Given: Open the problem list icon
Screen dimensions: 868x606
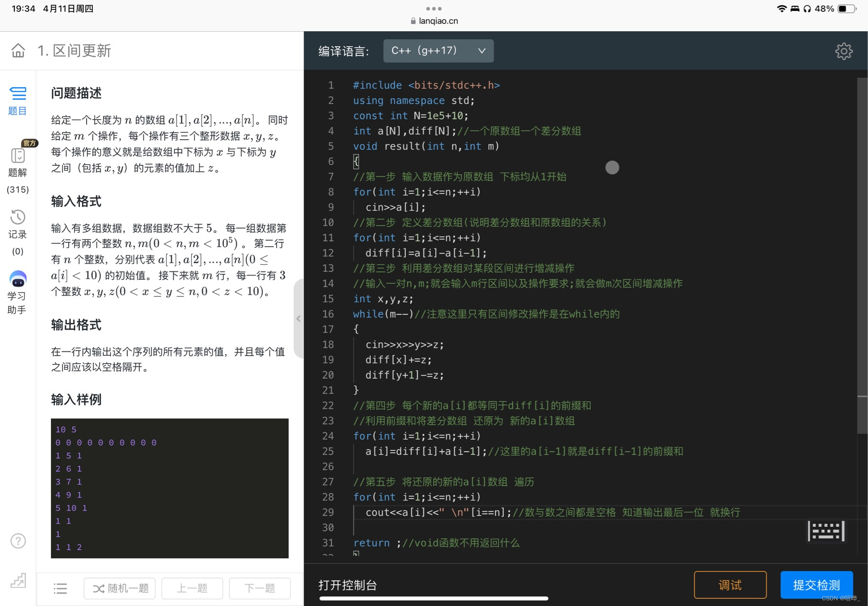Looking at the screenshot, I should 60,588.
